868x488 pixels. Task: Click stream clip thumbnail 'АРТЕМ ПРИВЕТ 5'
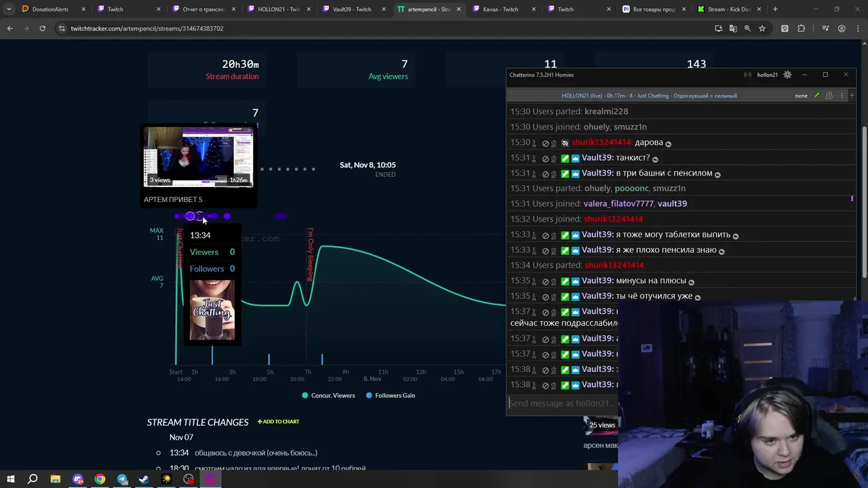199,157
